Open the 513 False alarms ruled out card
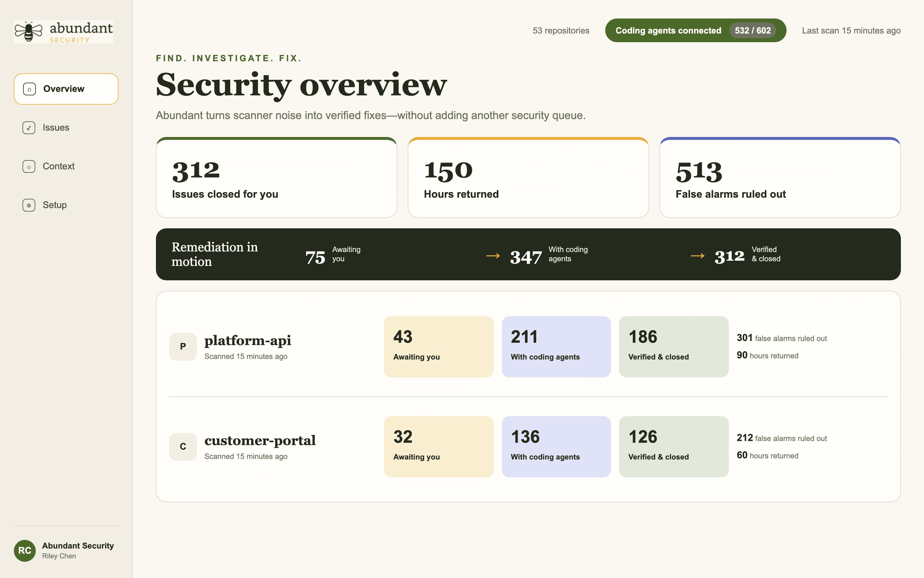 point(780,177)
